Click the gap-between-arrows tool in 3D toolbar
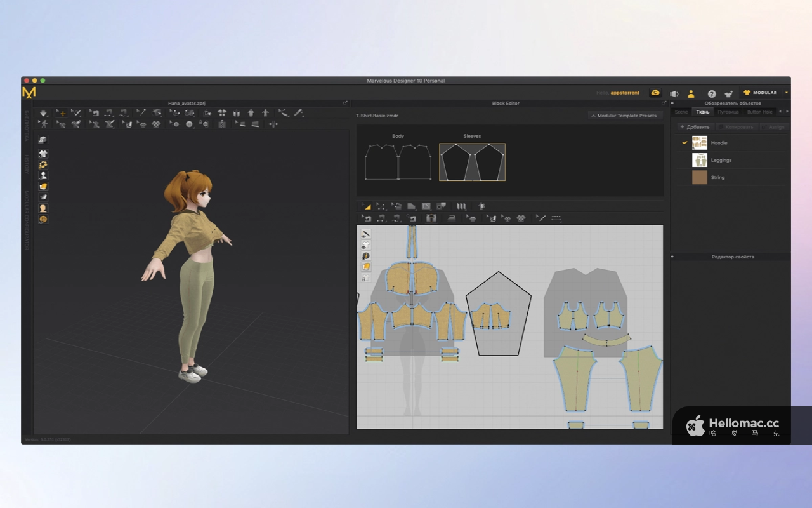Viewport: 812px width, 508px height. (273, 124)
